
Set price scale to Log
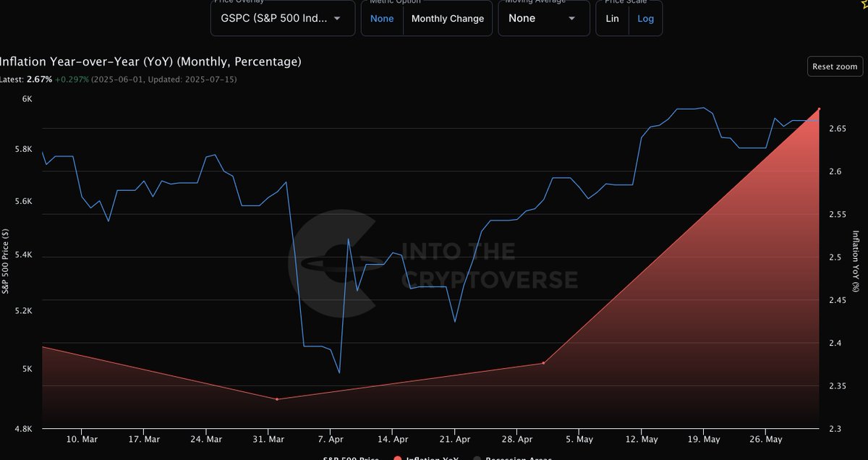645,19
